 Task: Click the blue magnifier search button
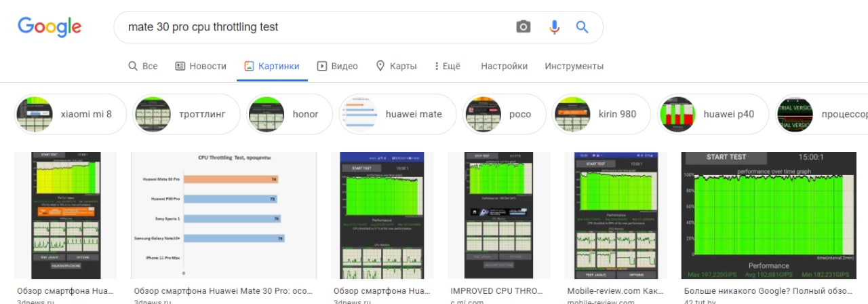582,27
